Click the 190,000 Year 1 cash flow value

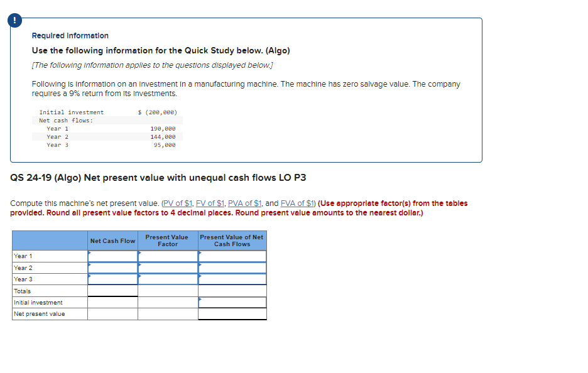(x=163, y=129)
